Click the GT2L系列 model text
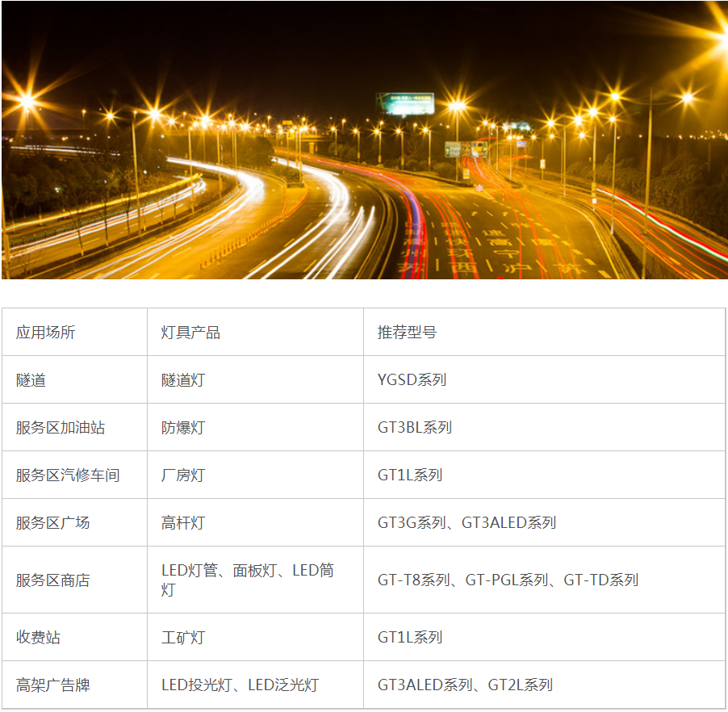Viewport: 728px width, 712px height. click(521, 685)
